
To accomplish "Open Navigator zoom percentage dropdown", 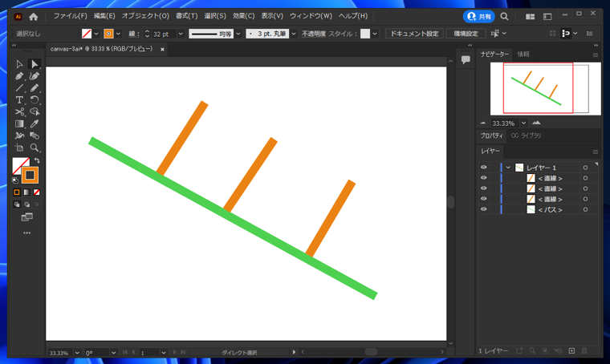I will 523,123.
